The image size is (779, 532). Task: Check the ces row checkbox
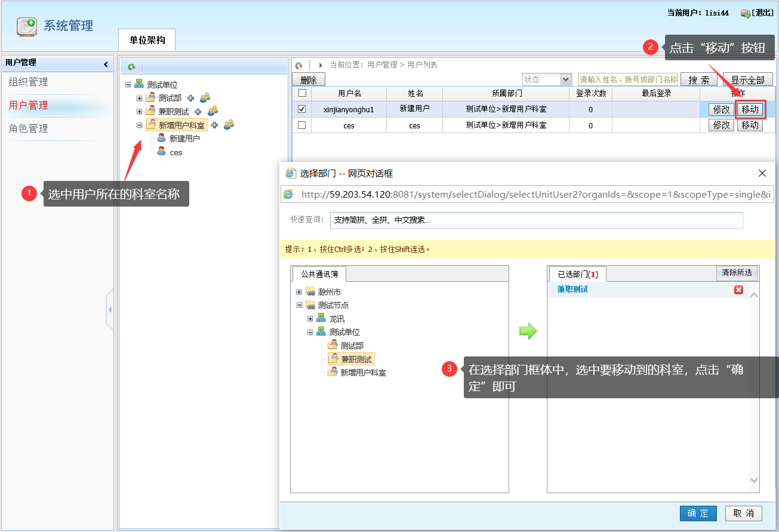point(302,125)
